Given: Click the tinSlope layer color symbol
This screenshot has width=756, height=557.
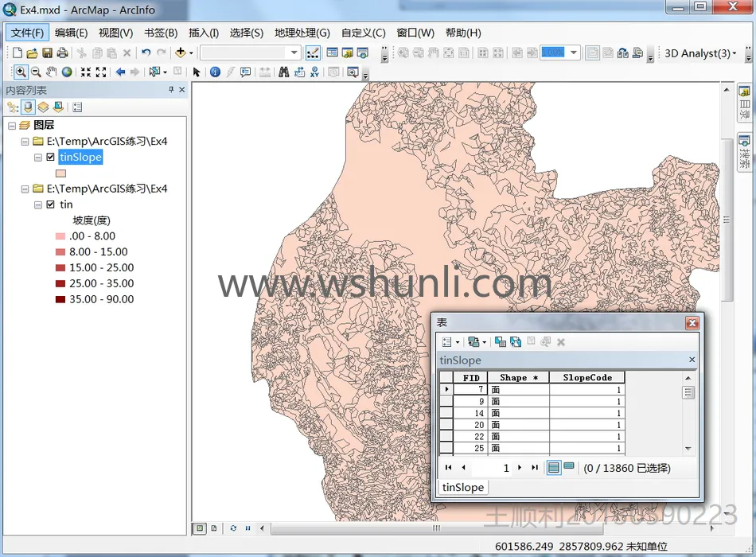Looking at the screenshot, I should coord(60,173).
